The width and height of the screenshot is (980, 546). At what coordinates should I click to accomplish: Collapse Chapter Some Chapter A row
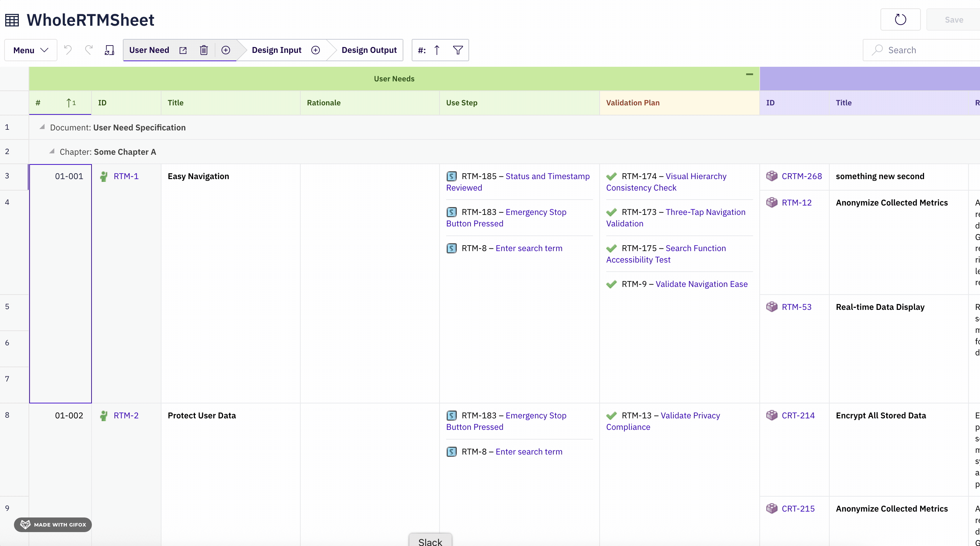coord(52,151)
